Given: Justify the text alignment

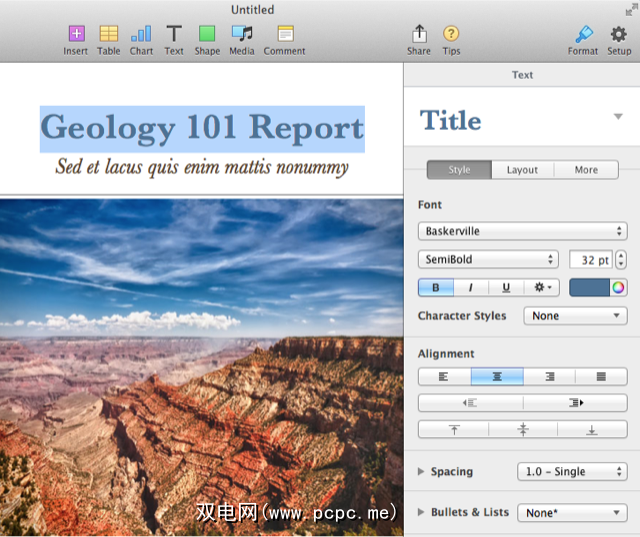Looking at the screenshot, I should pos(601,377).
